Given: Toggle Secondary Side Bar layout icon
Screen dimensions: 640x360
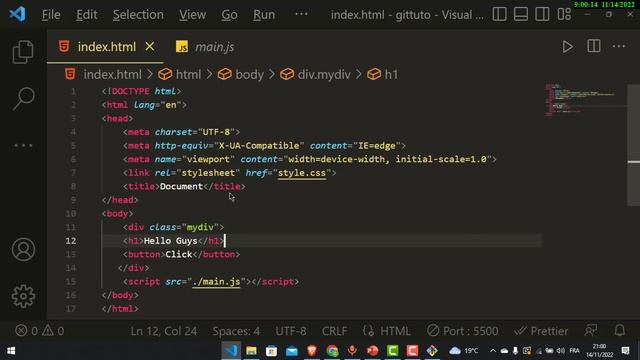Looking at the screenshot, I should point(542,14).
